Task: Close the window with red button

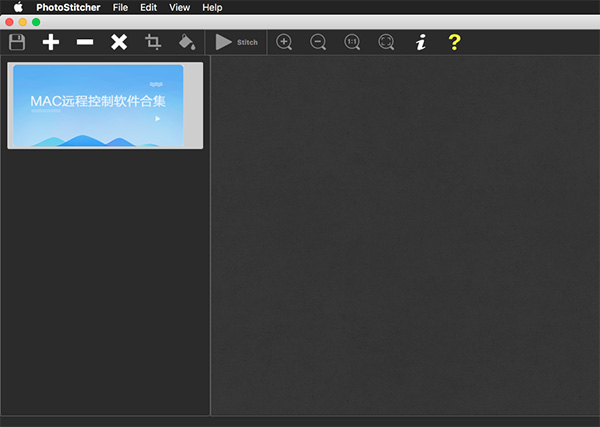Action: (x=10, y=22)
